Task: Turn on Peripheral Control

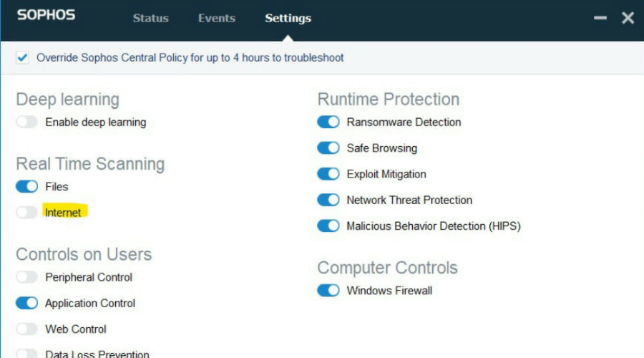Action: pyautogui.click(x=27, y=277)
